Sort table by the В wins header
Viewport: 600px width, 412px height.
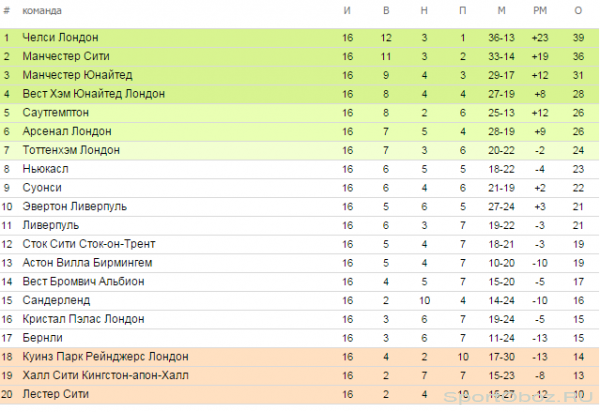point(386,11)
